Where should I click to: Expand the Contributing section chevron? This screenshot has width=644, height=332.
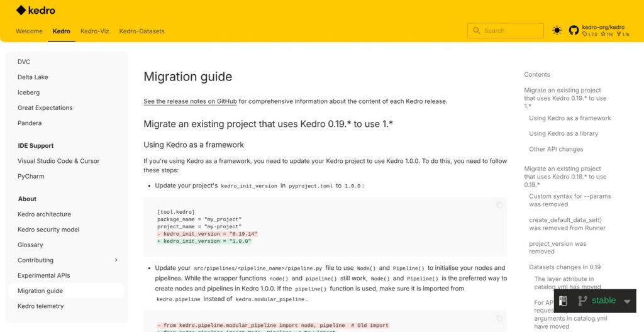[x=116, y=260]
